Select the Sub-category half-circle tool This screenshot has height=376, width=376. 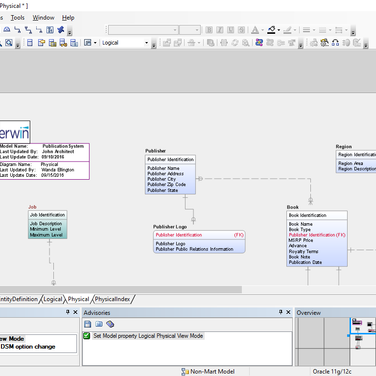click(7, 30)
